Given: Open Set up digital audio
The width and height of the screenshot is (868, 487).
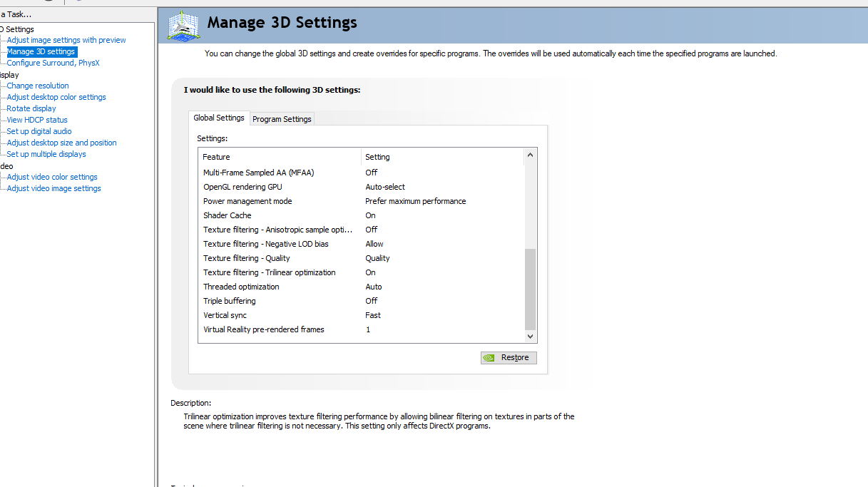Looking at the screenshot, I should 39,131.
